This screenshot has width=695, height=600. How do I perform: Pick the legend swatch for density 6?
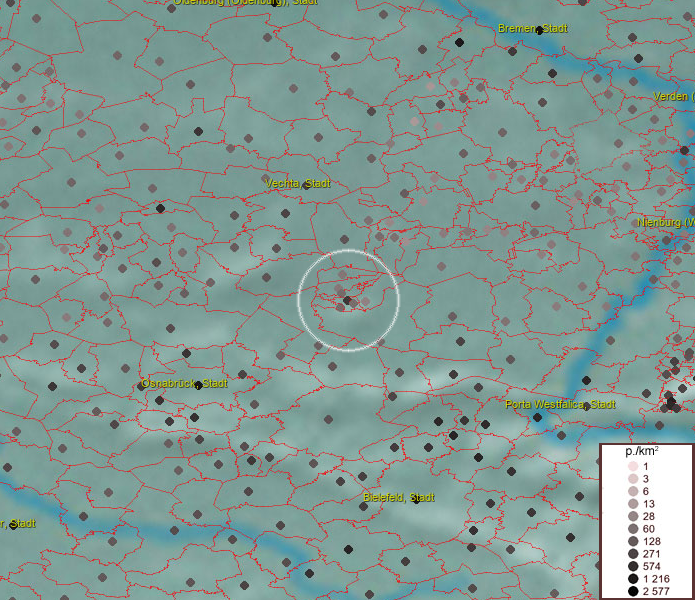tap(633, 491)
